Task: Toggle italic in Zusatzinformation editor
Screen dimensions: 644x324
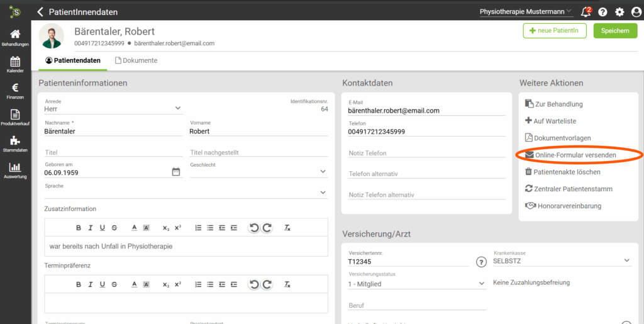Action: [x=91, y=228]
